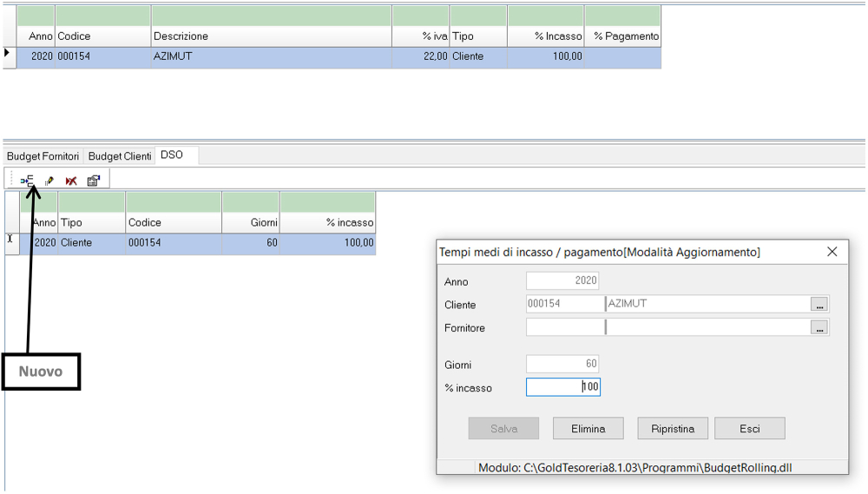
Task: Open the Cliente lookup ellipsis button
Action: [819, 305]
